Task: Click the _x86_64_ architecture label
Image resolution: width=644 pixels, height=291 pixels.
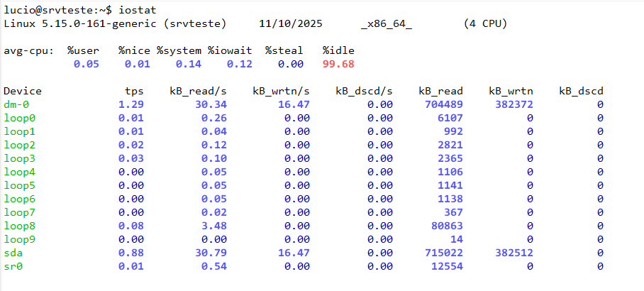Action: tap(387, 24)
